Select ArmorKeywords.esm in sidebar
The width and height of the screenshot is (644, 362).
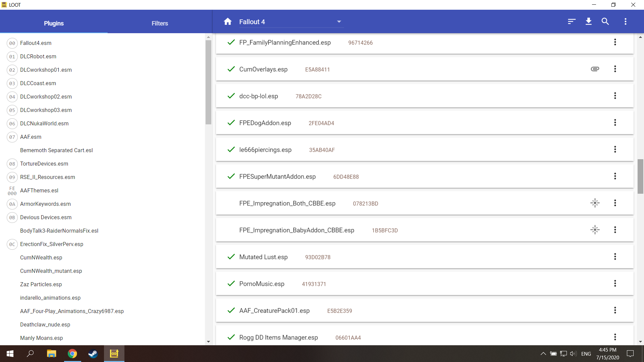pos(45,204)
